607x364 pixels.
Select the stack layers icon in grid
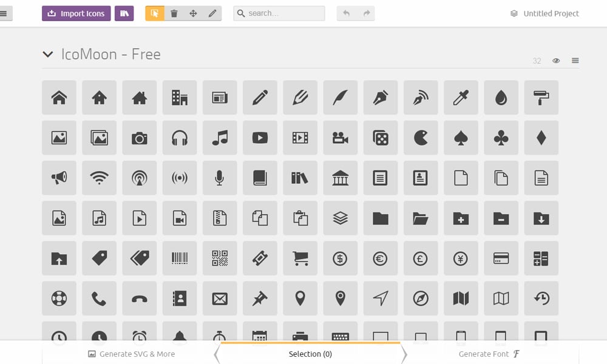pyautogui.click(x=341, y=218)
